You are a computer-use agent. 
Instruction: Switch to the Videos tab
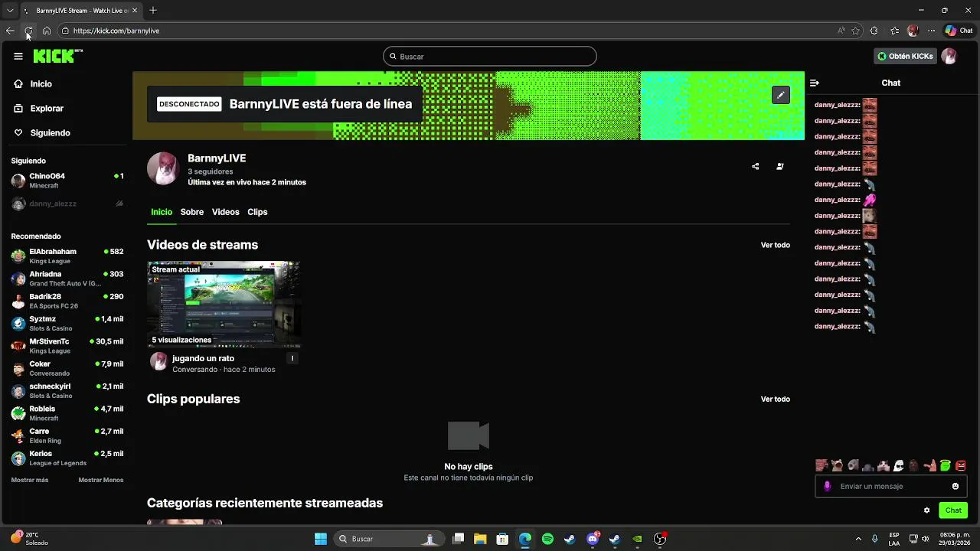point(225,212)
